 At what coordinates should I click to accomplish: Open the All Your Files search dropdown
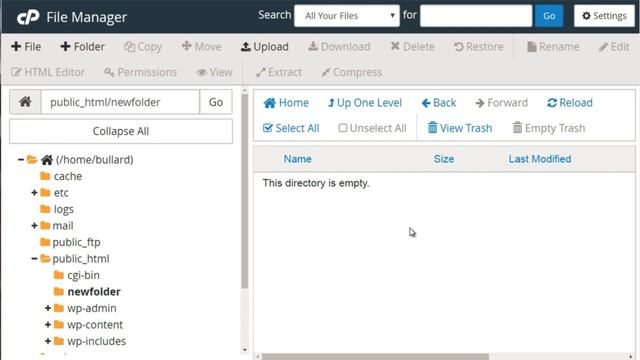click(x=347, y=16)
